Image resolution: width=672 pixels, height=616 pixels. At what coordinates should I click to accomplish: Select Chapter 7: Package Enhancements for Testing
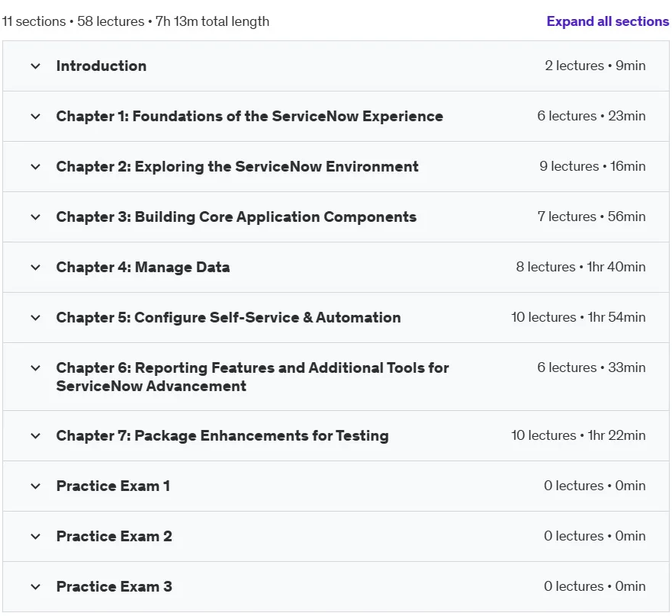tap(223, 435)
